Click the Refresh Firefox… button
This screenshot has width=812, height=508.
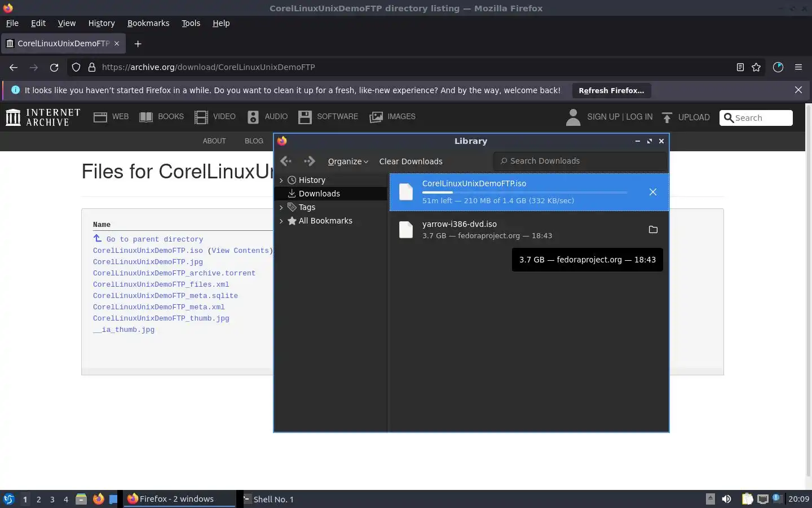[x=611, y=90]
